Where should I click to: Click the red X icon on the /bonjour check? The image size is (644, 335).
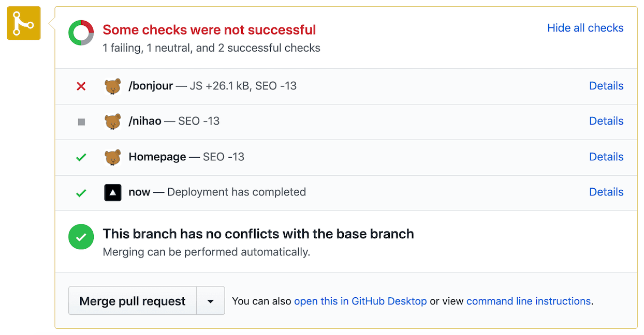click(81, 86)
